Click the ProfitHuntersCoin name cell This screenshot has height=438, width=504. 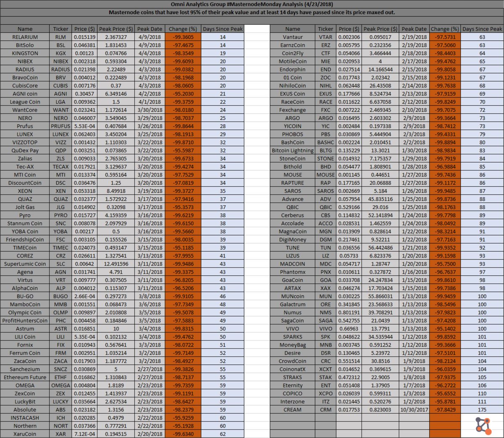coord(25,321)
